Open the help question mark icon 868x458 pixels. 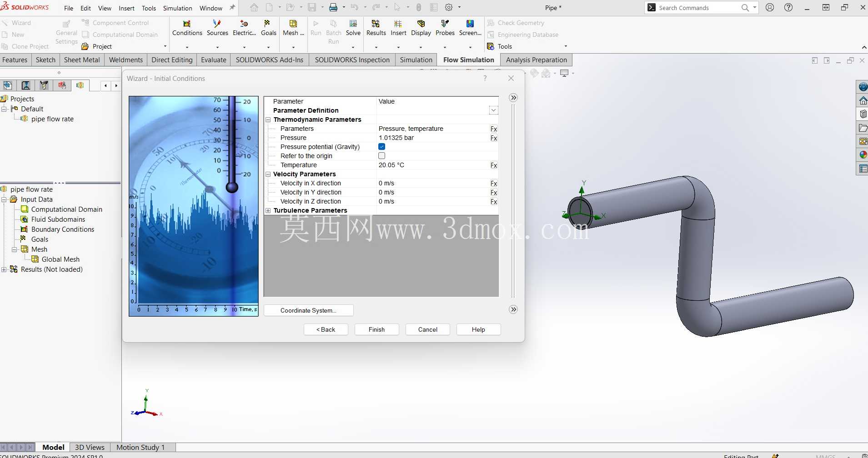point(788,8)
